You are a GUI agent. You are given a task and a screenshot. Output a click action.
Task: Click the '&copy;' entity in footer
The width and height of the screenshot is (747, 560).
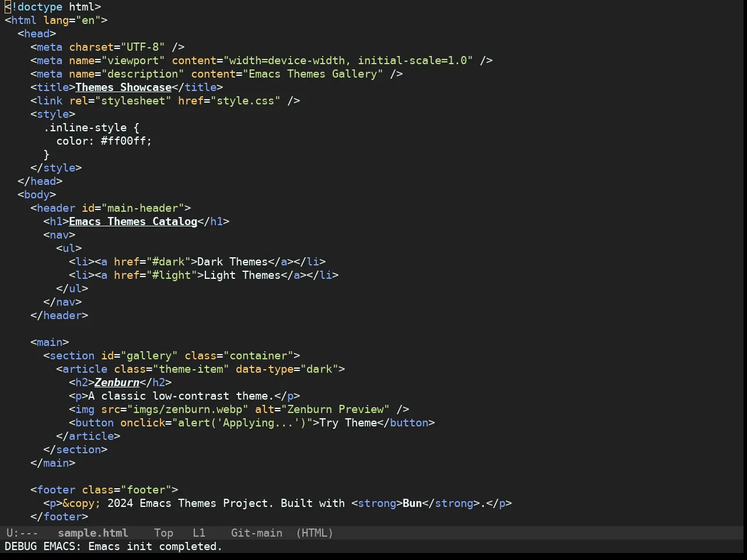click(82, 503)
